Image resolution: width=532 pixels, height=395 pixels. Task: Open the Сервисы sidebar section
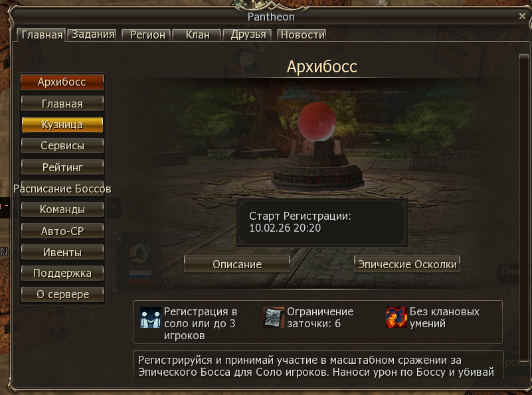62,146
